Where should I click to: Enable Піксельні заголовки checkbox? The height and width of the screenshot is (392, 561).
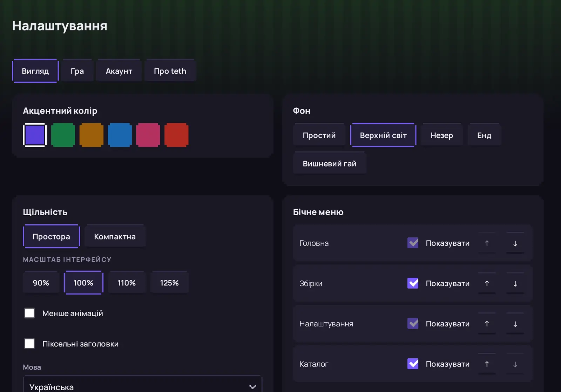pos(29,344)
